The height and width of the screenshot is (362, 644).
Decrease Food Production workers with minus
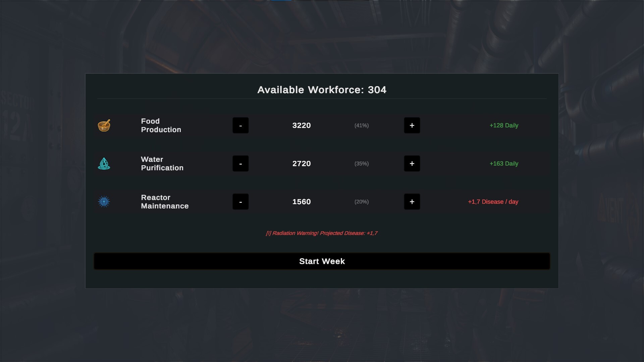pos(240,125)
